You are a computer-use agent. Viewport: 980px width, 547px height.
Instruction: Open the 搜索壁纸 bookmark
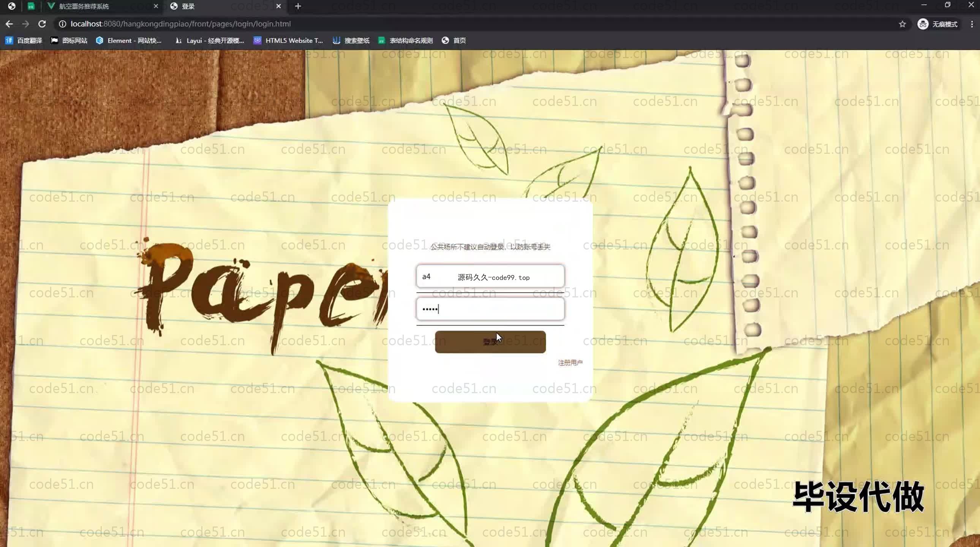click(351, 40)
